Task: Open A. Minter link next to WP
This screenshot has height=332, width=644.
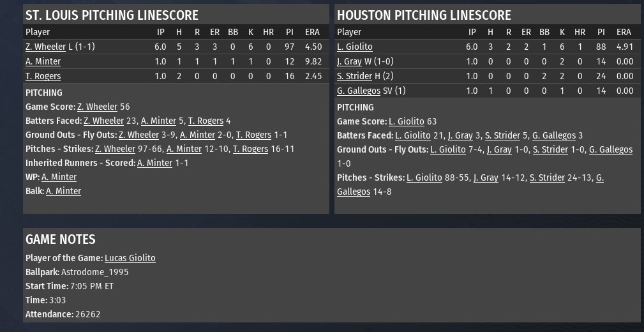Action: click(x=59, y=177)
